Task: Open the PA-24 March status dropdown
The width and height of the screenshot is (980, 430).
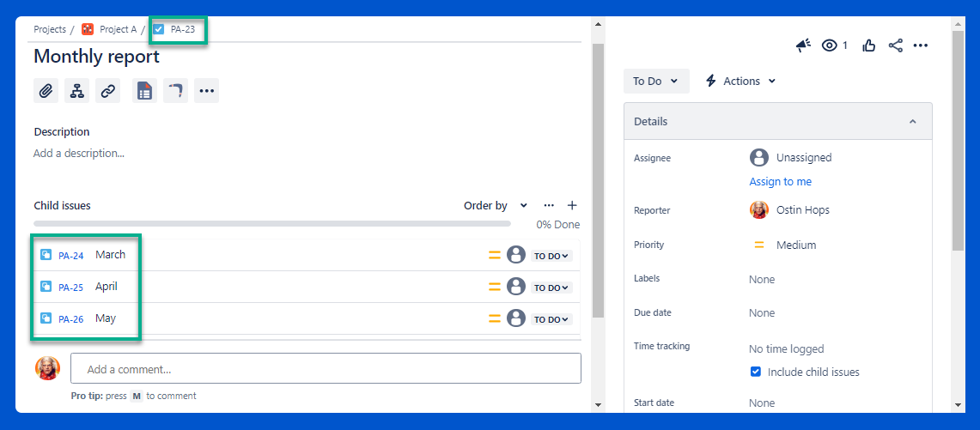Action: pos(551,256)
